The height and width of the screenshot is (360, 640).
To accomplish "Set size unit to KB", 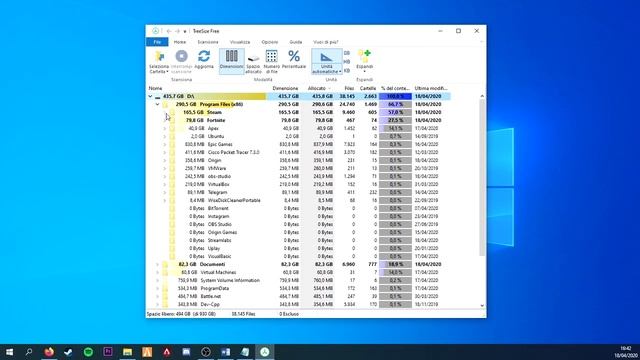I will pyautogui.click(x=347, y=71).
